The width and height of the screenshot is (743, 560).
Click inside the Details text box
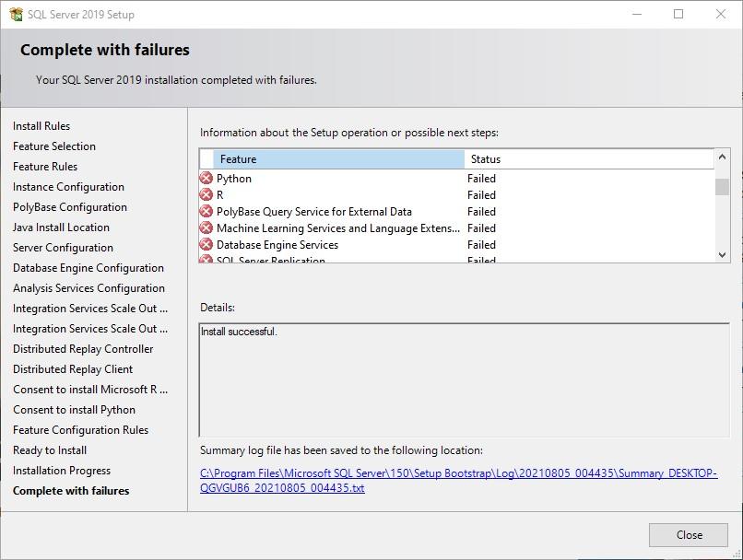pos(464,379)
